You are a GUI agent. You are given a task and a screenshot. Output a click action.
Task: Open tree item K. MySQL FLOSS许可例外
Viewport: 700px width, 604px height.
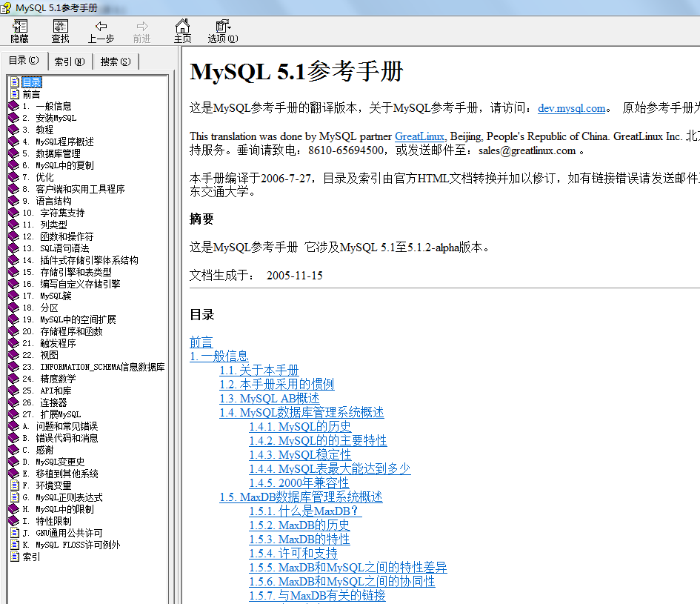point(71,545)
